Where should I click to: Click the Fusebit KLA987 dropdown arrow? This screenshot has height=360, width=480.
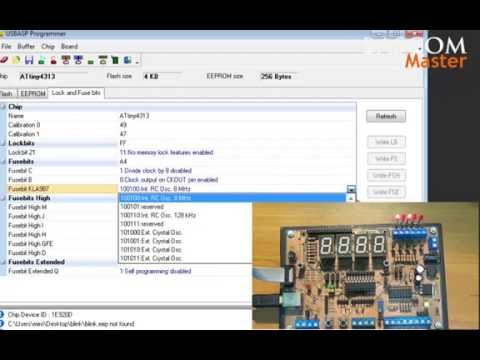[x=351, y=189]
